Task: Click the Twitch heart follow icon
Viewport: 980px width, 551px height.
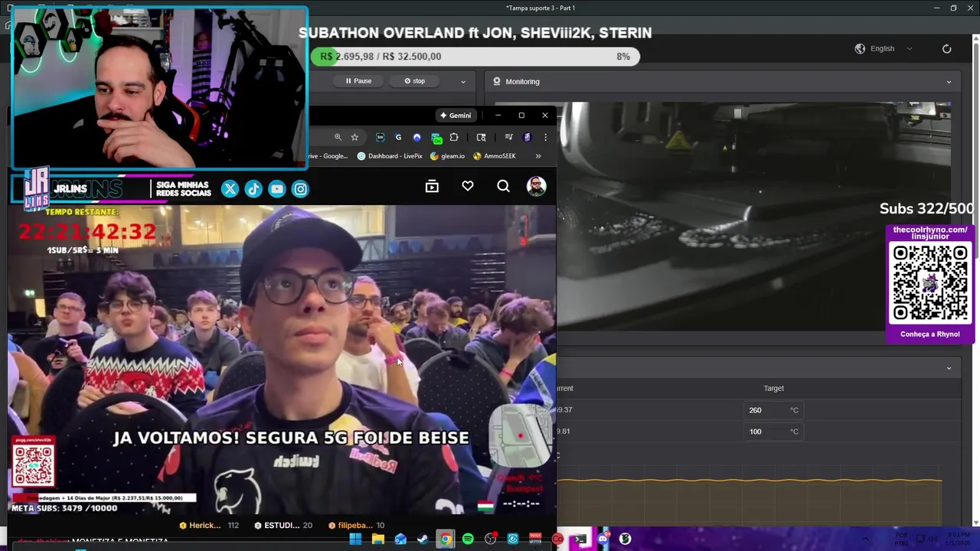Action: [x=468, y=186]
